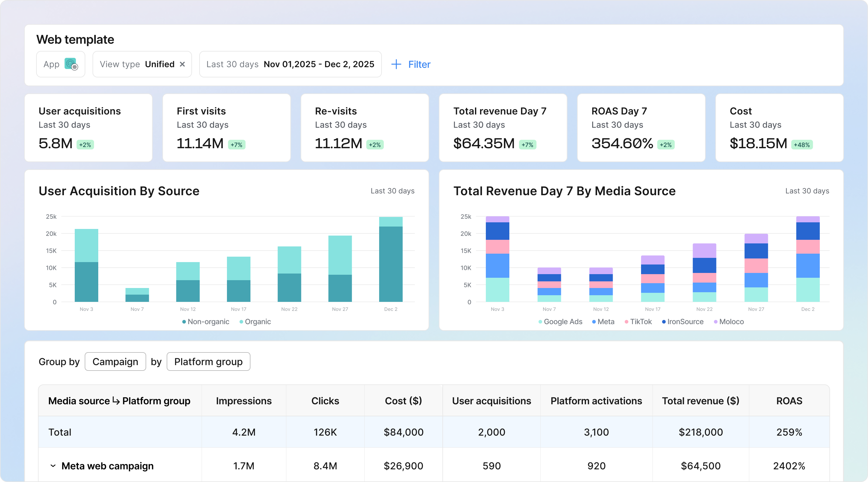Sort by Impressions column header

[x=244, y=401]
